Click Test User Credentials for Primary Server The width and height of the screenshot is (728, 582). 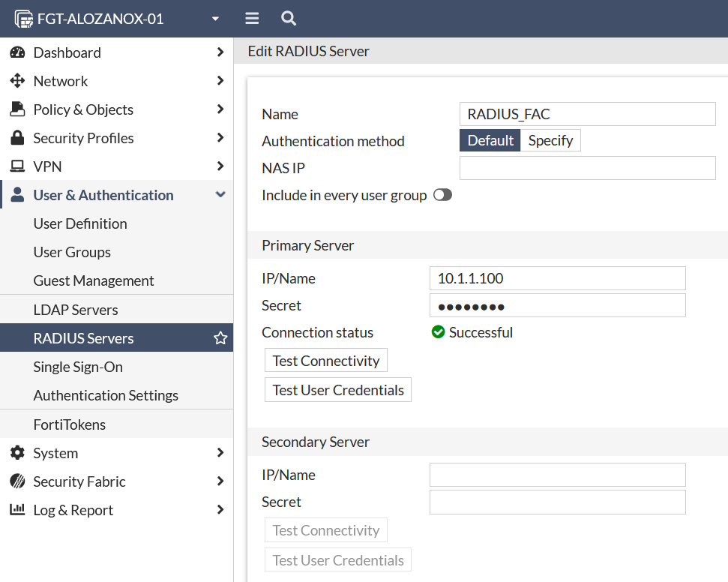[338, 390]
